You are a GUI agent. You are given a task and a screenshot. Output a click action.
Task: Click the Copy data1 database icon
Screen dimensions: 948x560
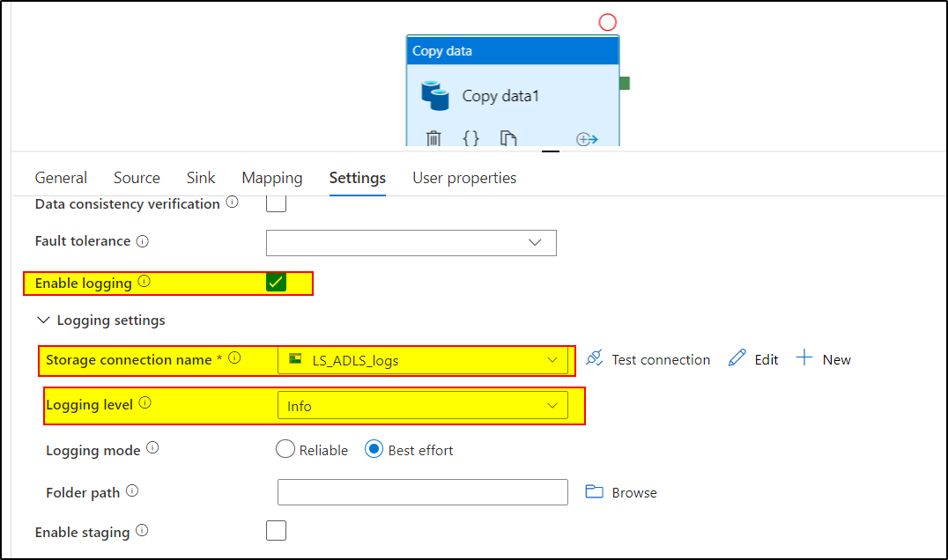[438, 95]
